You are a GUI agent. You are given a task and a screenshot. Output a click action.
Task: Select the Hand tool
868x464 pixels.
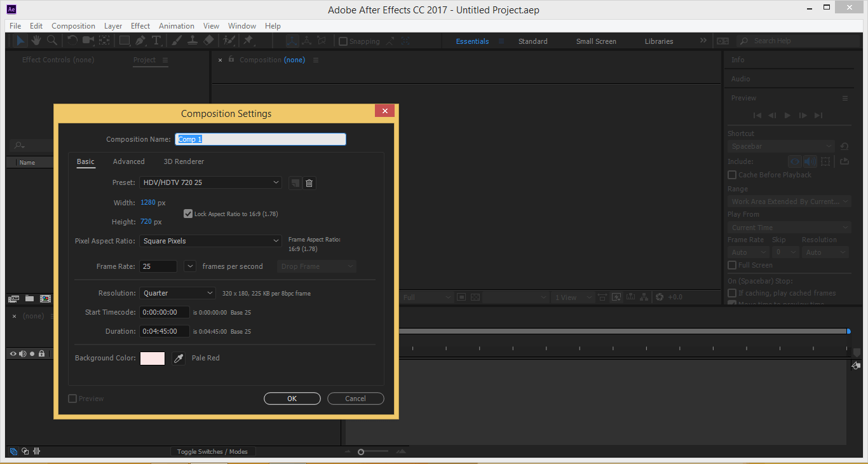[x=37, y=41]
